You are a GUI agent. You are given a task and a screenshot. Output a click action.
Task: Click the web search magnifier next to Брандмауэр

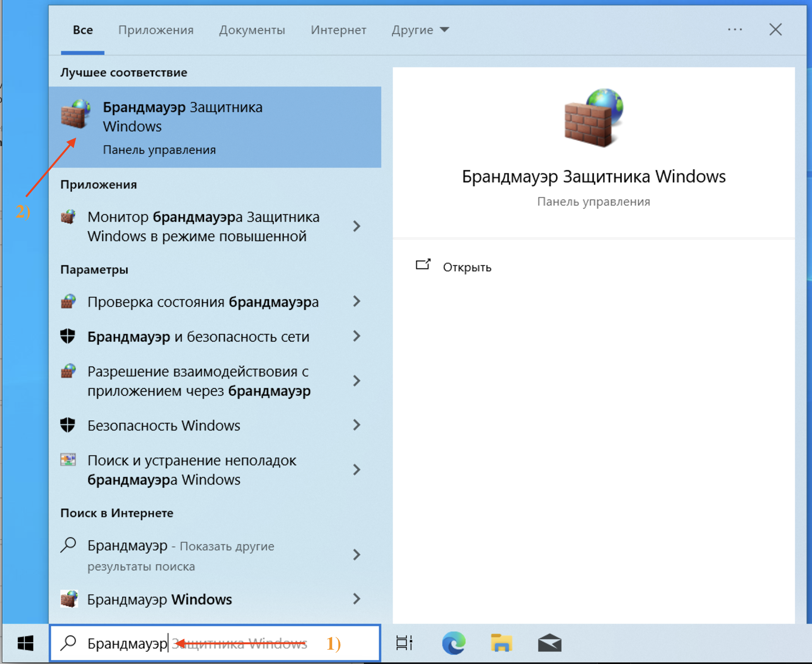tap(68, 545)
